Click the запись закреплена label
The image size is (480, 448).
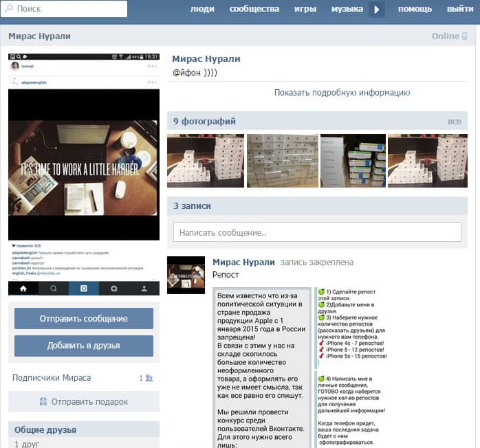317,262
